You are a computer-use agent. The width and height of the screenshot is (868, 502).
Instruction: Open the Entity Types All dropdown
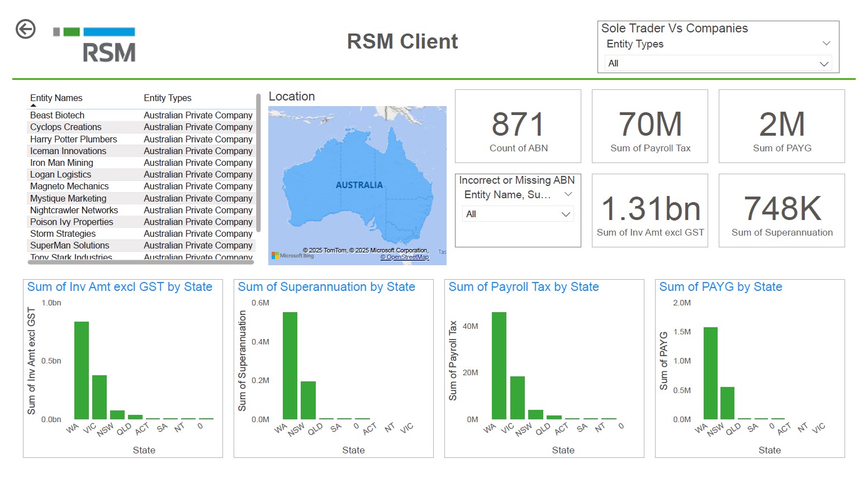[718, 64]
